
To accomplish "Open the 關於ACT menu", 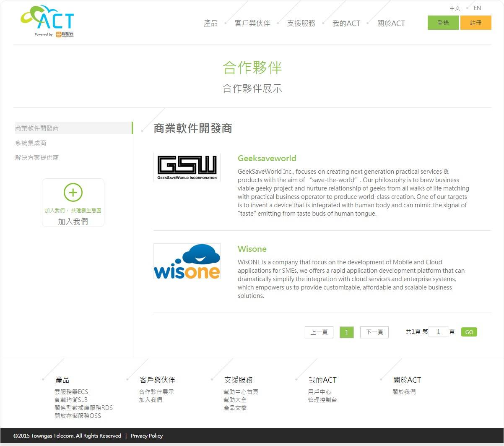I will [x=390, y=23].
